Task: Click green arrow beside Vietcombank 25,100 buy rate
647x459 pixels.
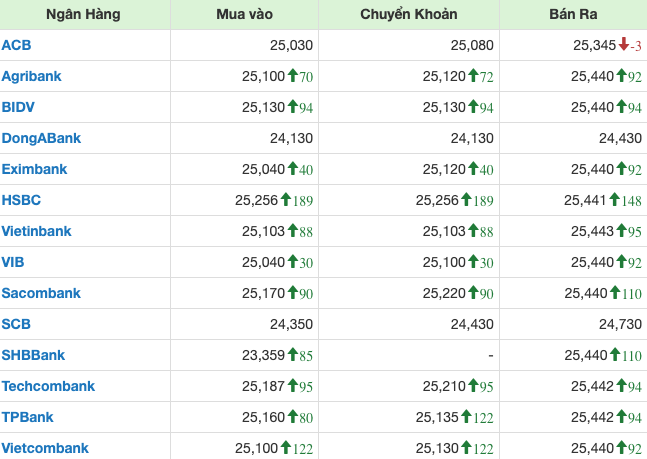Action: (x=285, y=448)
